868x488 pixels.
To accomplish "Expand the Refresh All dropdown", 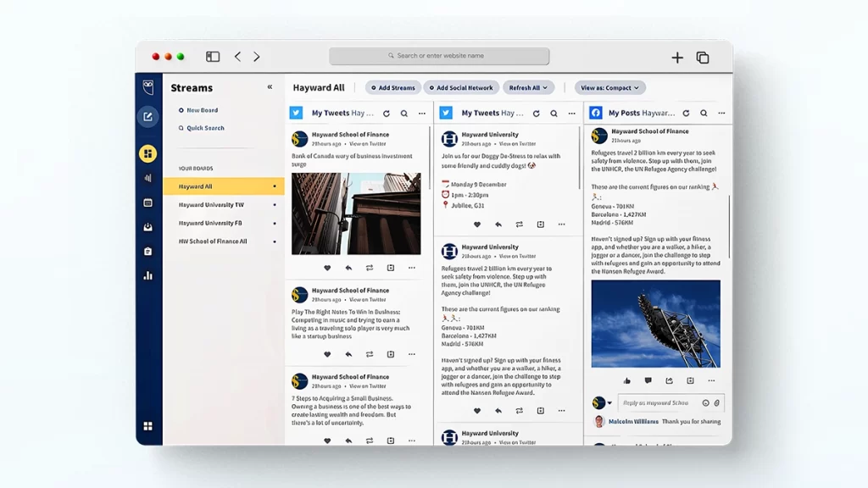I will point(528,87).
